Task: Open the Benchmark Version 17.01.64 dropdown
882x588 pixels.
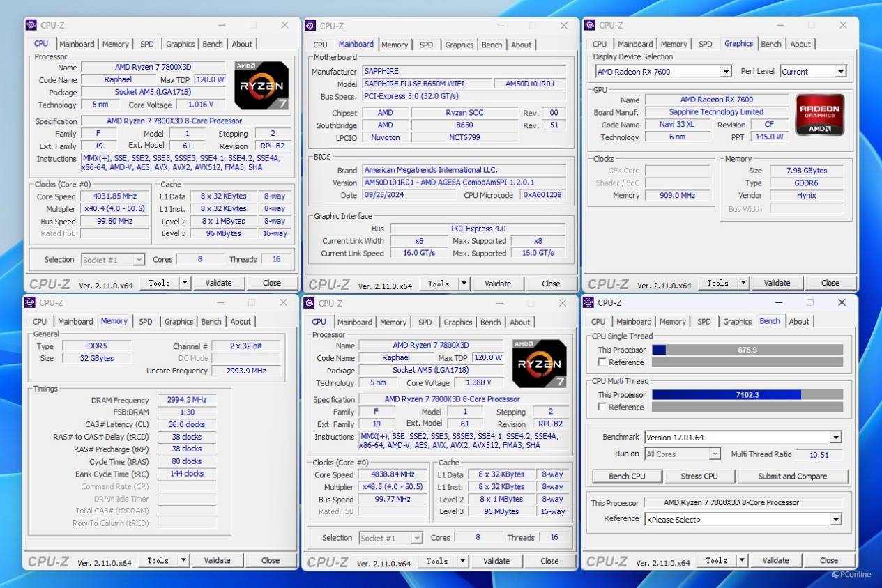Action: 835,438
